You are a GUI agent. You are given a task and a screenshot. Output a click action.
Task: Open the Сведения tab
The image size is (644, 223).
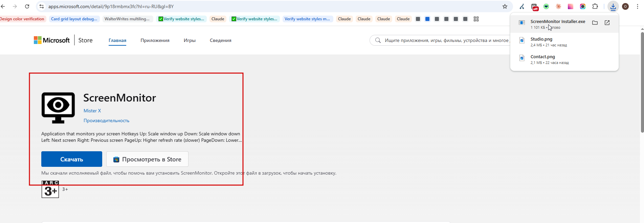tap(221, 40)
